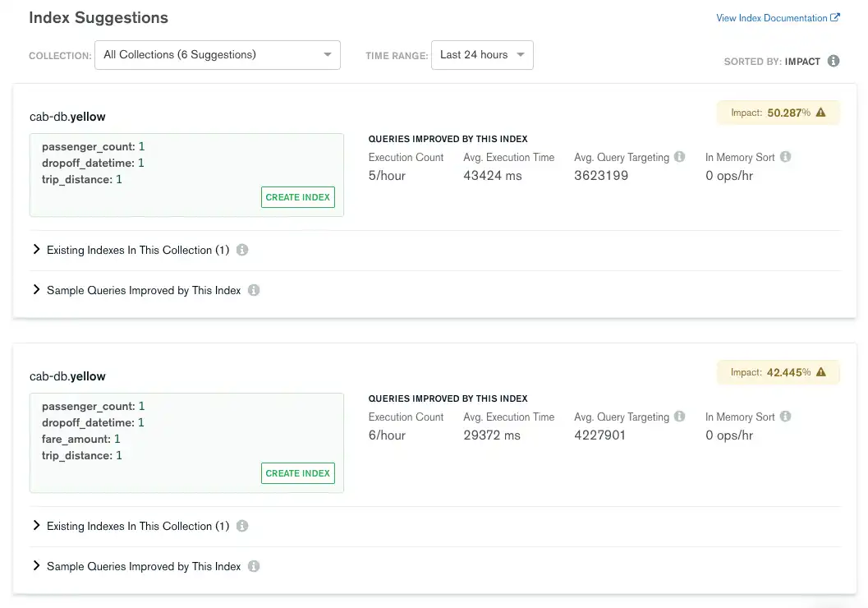This screenshot has width=868, height=608.
Task: Click info icon by second Sample Queries row
Action: pos(254,566)
